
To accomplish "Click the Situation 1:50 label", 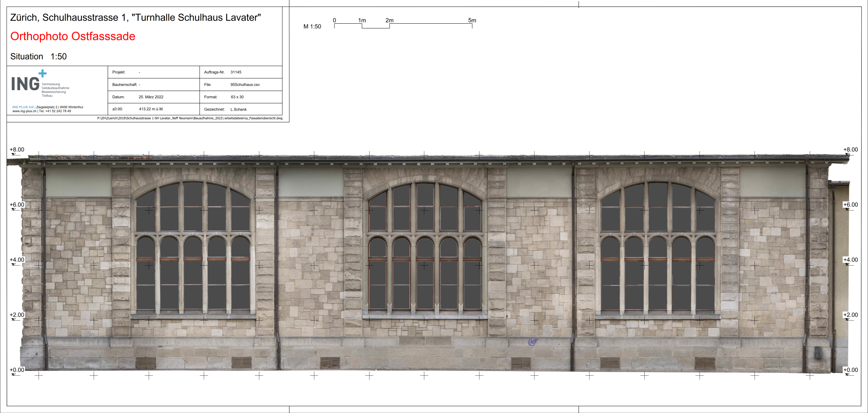I will tap(38, 57).
